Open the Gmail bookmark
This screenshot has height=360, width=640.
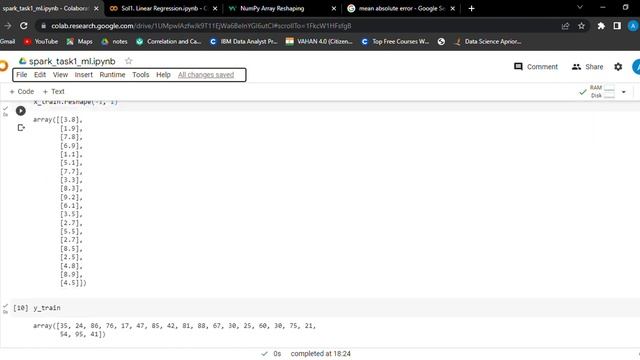pyautogui.click(x=7, y=41)
